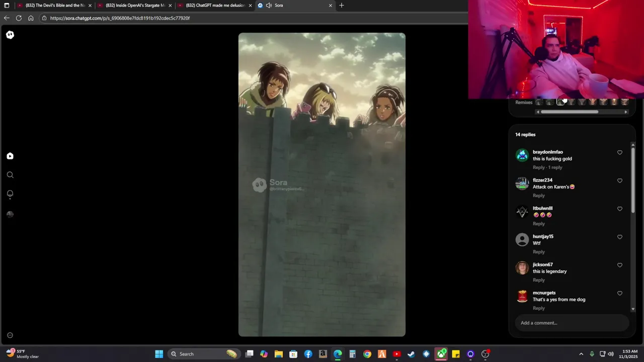This screenshot has height=362, width=644.
Task: View site info via the address bar lock
Action: pos(44,18)
